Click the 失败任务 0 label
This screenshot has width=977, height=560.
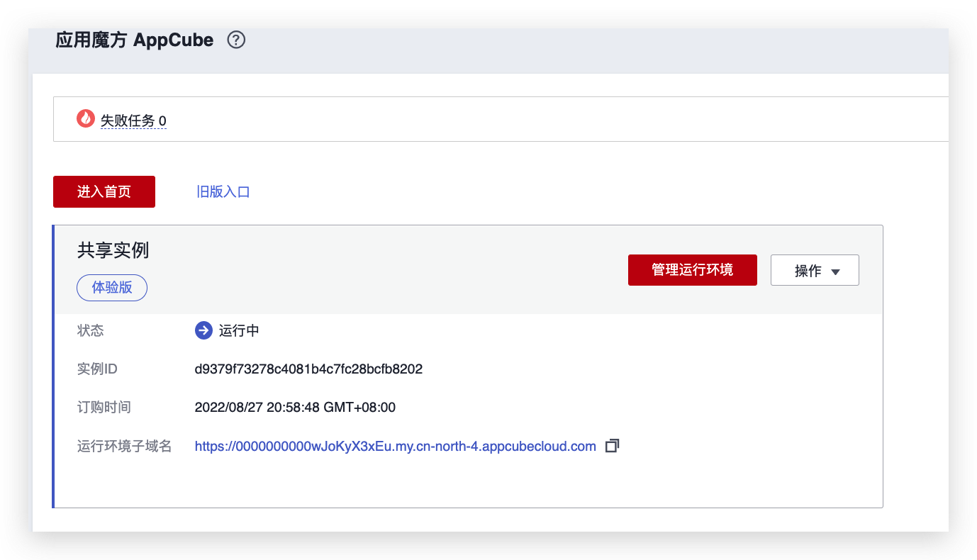(133, 121)
